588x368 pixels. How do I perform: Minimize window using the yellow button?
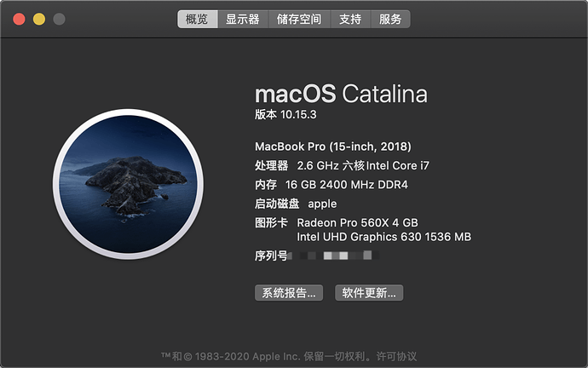39,19
